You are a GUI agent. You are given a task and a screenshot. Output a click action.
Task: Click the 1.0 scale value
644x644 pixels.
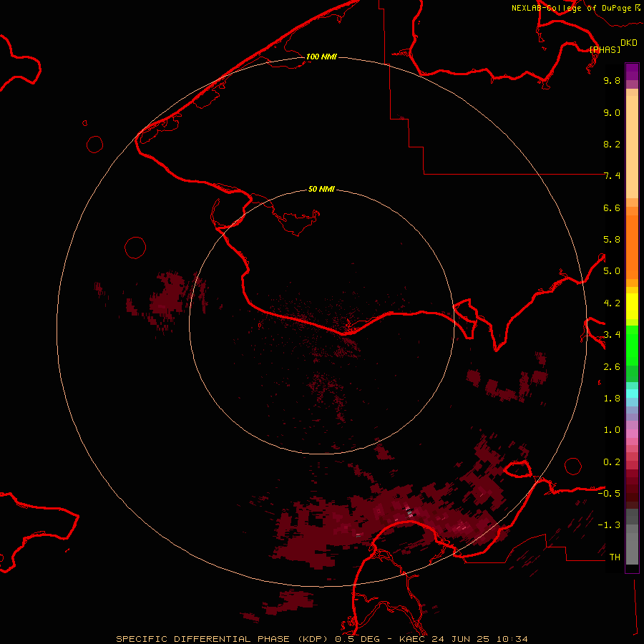pyautogui.click(x=612, y=430)
